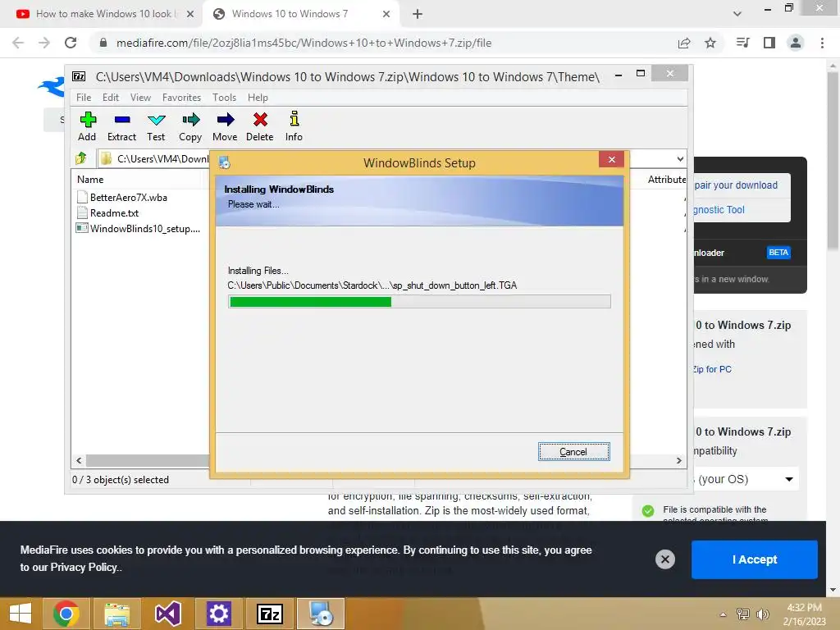Close the YouTube browser tab
The image size is (840, 630).
(190, 14)
